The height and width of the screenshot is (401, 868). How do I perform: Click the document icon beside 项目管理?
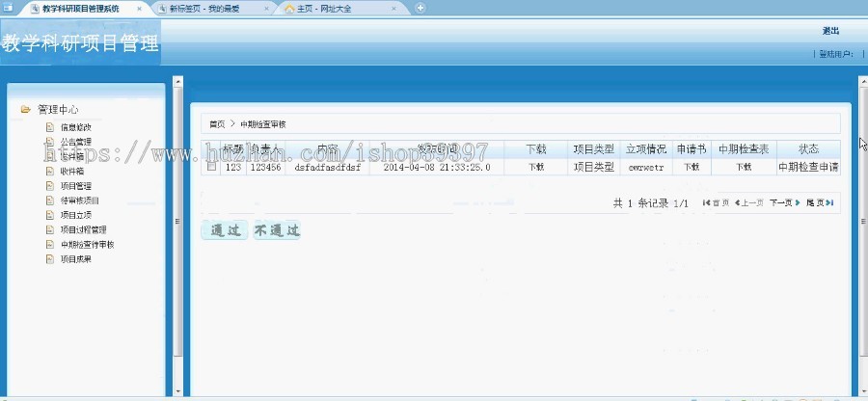[x=50, y=186]
